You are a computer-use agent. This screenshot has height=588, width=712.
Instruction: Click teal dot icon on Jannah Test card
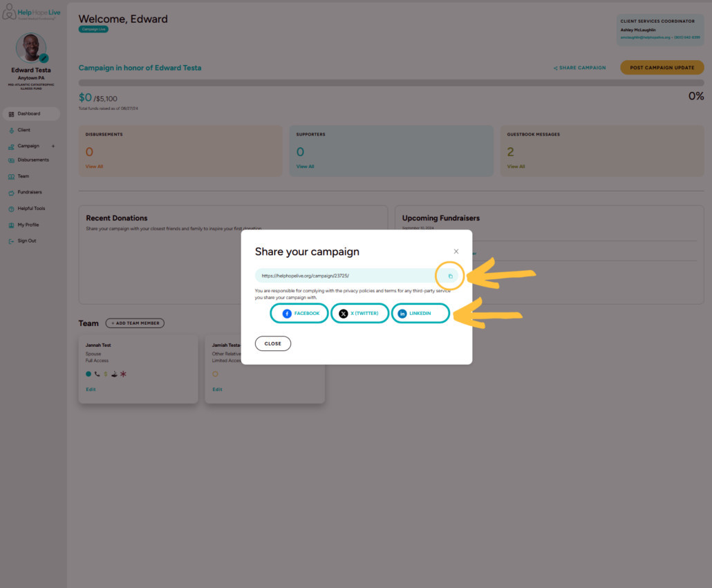point(88,374)
